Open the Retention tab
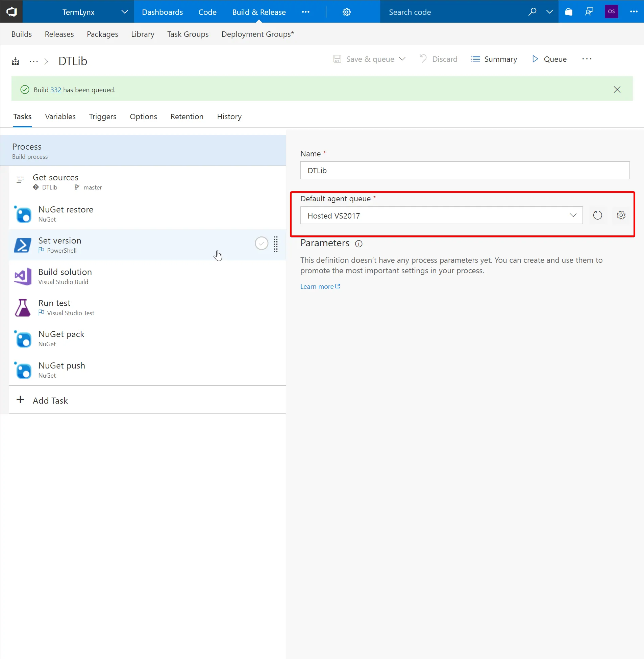This screenshot has width=644, height=659. click(x=187, y=117)
